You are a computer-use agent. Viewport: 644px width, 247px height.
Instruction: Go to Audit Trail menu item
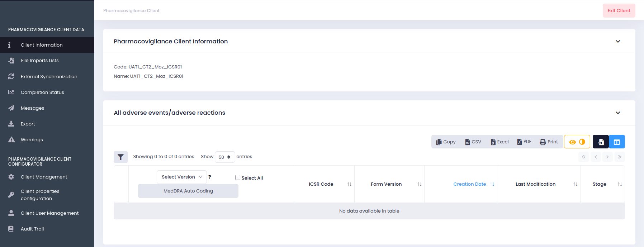tap(32, 229)
